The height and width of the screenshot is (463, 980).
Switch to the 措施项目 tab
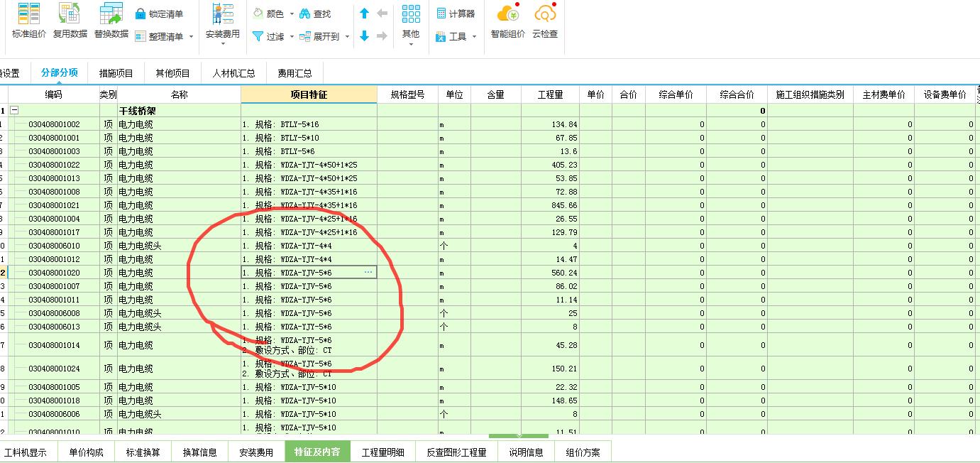click(x=116, y=73)
